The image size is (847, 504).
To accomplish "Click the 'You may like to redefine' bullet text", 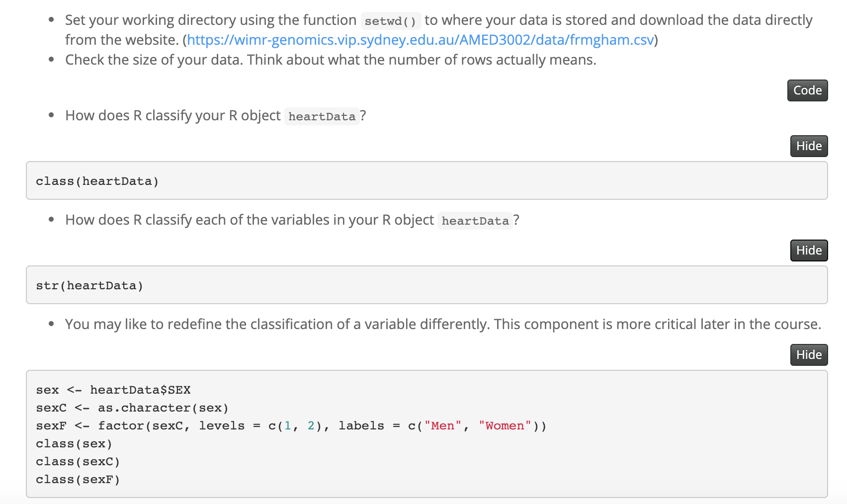I will click(442, 324).
